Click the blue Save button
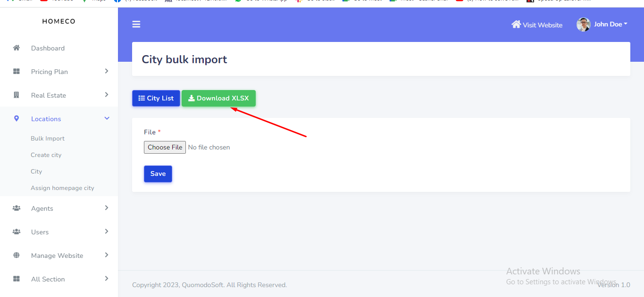The width and height of the screenshot is (644, 297). coord(158,174)
